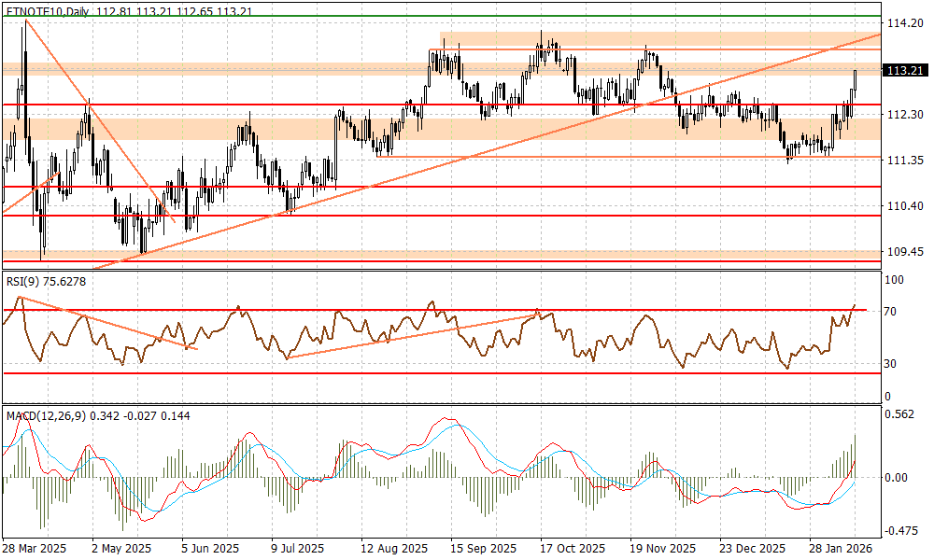Click the MACD 0.562 scale label

point(900,415)
